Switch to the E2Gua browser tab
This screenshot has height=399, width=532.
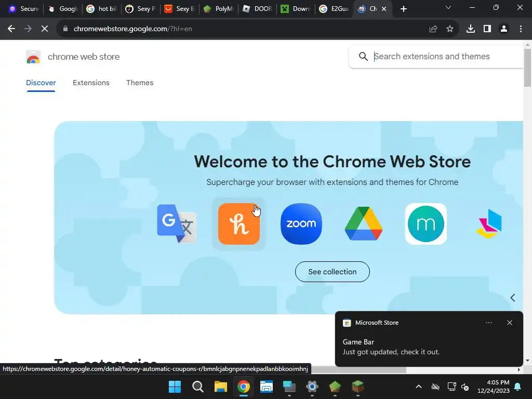[x=335, y=9]
